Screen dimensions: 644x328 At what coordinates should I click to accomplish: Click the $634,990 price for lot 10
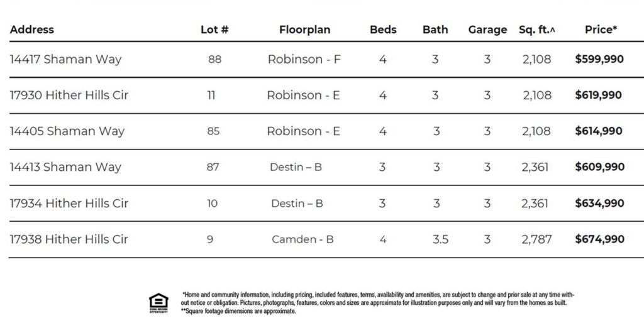(x=599, y=204)
